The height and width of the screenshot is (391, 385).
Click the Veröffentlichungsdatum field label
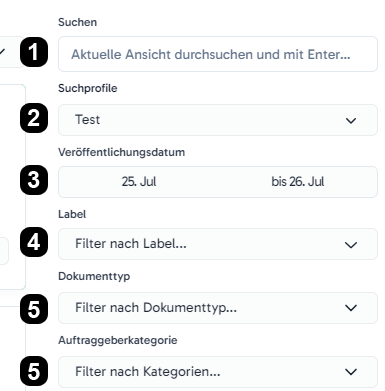[122, 152]
